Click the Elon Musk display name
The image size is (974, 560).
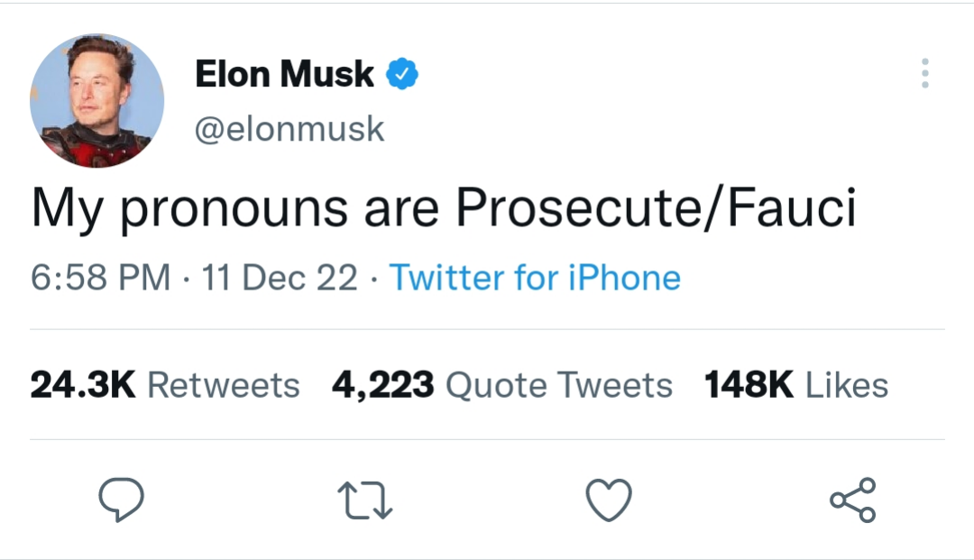click(x=284, y=74)
